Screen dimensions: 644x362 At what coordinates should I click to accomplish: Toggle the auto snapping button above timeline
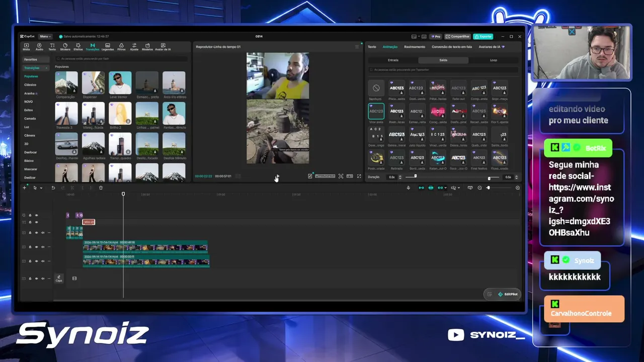click(x=431, y=188)
